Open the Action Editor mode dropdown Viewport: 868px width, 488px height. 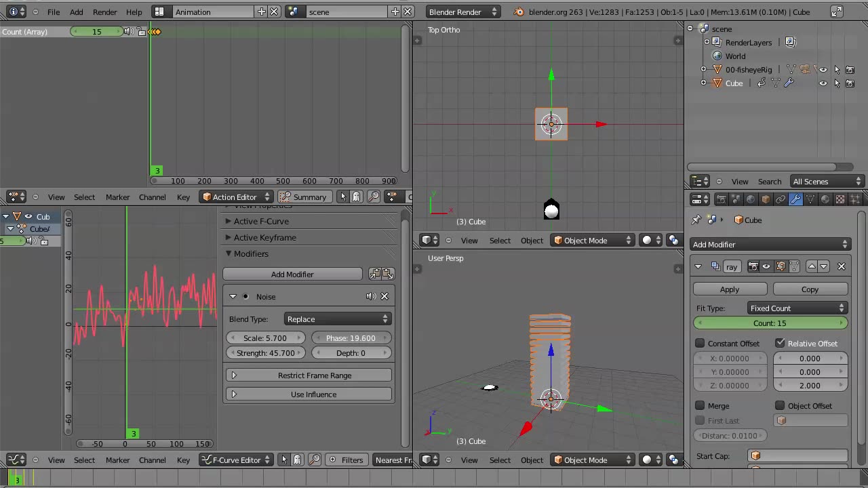coord(236,197)
